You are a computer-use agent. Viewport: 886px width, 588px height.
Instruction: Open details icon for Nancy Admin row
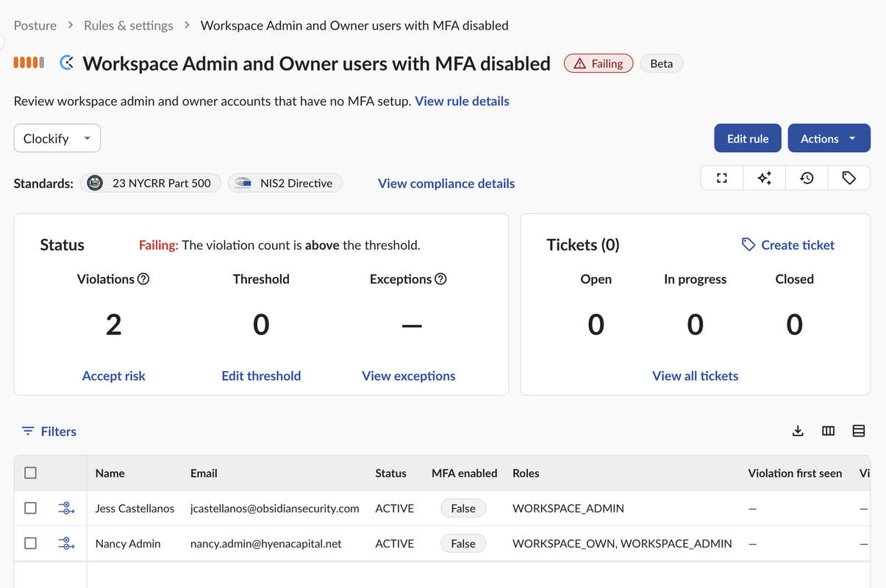66,543
